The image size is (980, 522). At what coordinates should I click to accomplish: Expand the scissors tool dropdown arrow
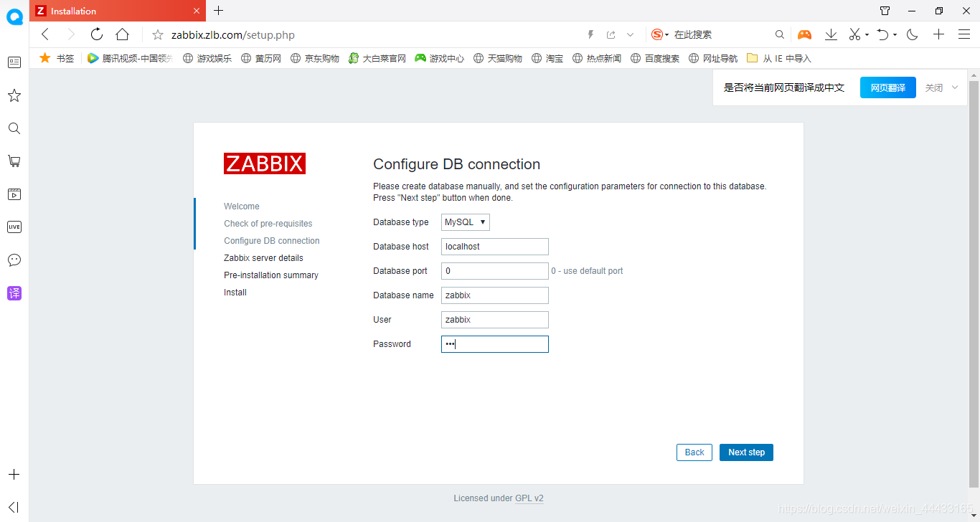[867, 34]
